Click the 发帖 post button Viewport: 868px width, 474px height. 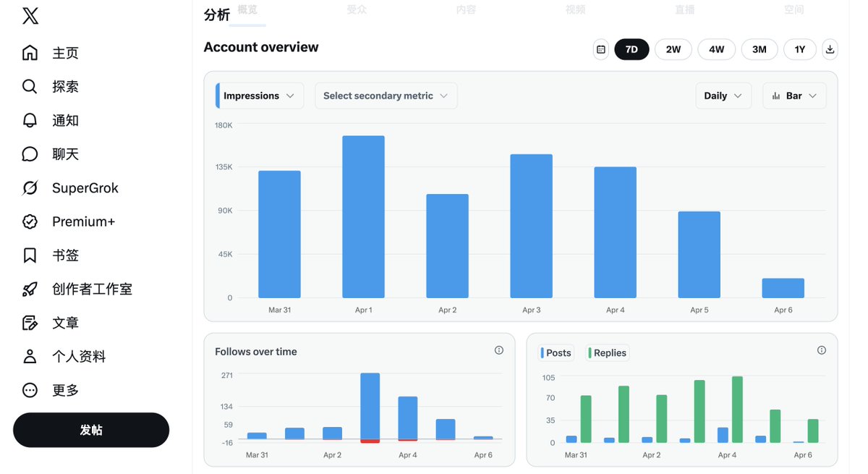coord(91,431)
